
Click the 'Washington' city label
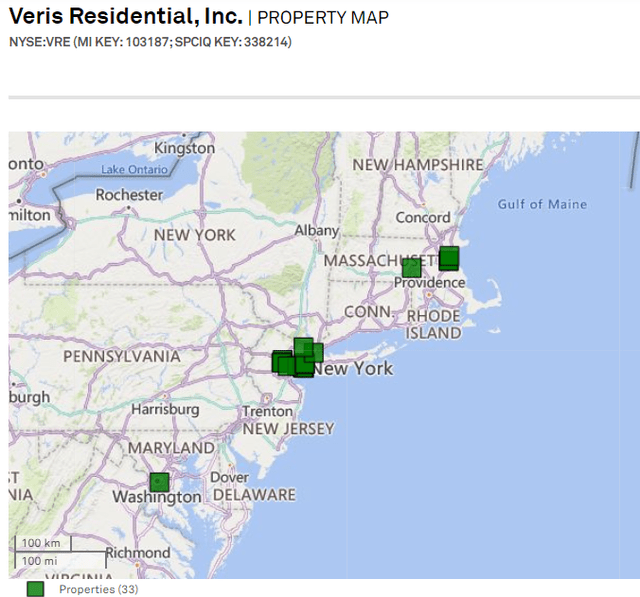point(157,497)
